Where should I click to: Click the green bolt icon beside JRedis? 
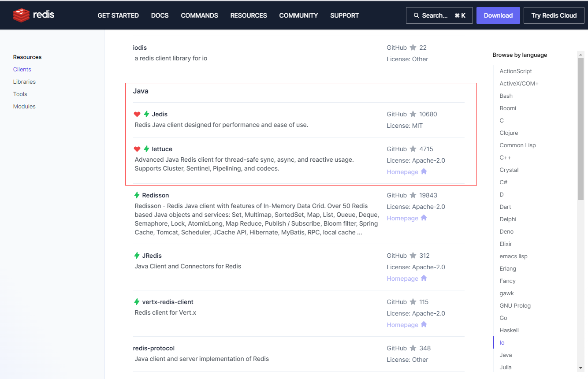(137, 256)
